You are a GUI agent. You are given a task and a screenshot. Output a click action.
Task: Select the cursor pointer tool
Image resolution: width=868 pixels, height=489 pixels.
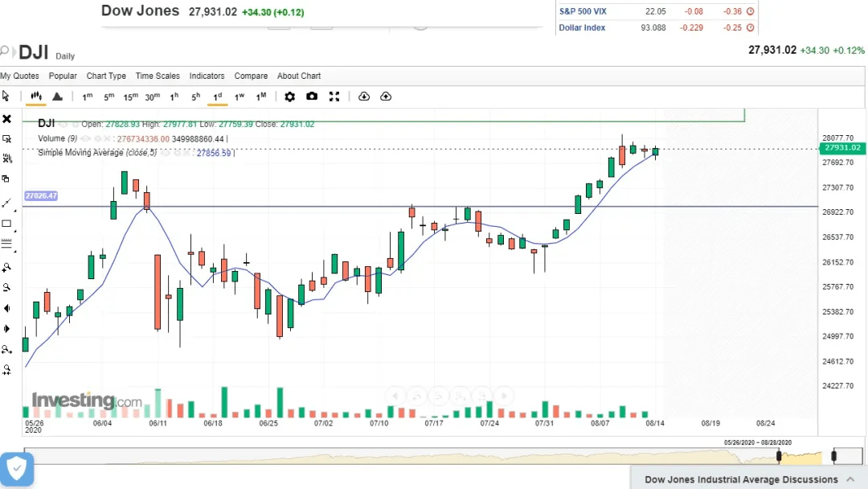click(6, 97)
